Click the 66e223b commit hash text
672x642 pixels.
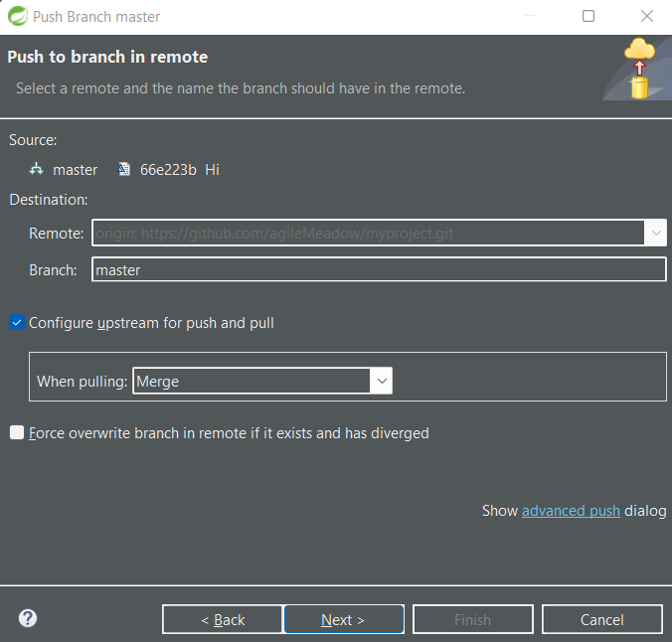coord(168,170)
